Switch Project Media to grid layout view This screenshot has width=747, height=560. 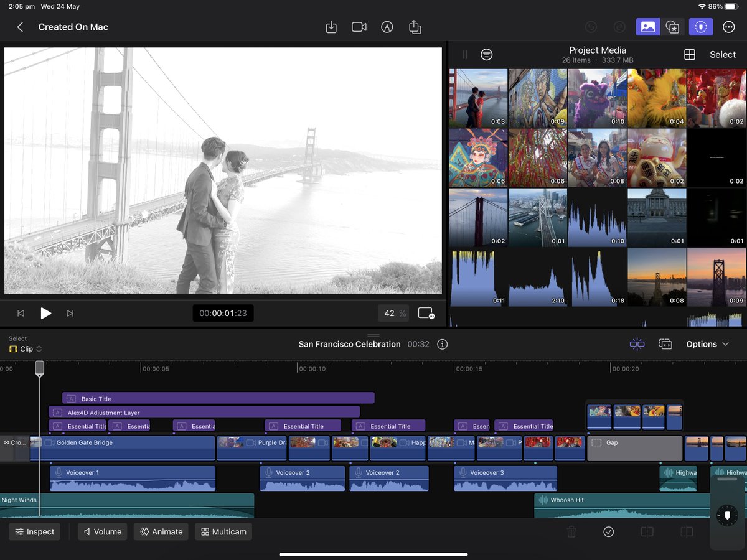click(x=690, y=54)
